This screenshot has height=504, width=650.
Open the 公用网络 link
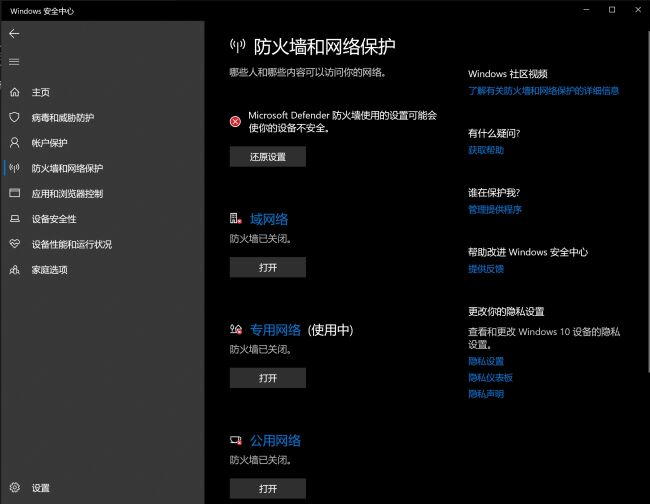(x=275, y=441)
